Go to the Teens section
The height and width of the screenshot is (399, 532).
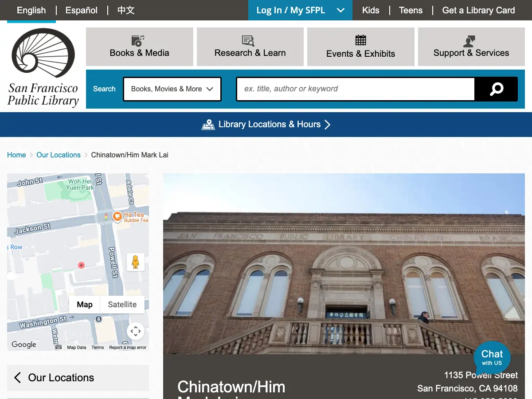[411, 10]
